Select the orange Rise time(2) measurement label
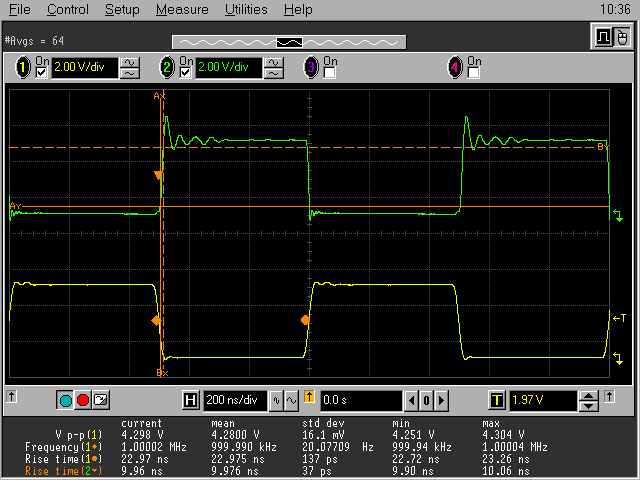640x480 pixels. (64, 471)
